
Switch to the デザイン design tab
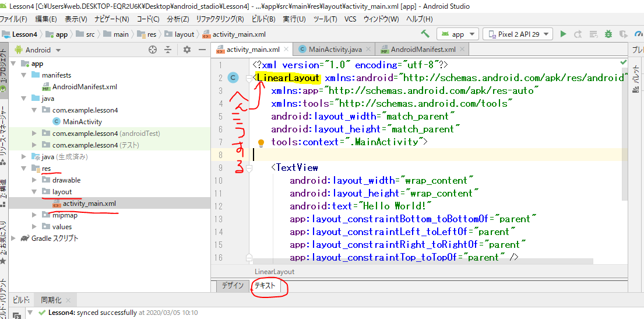(x=233, y=286)
